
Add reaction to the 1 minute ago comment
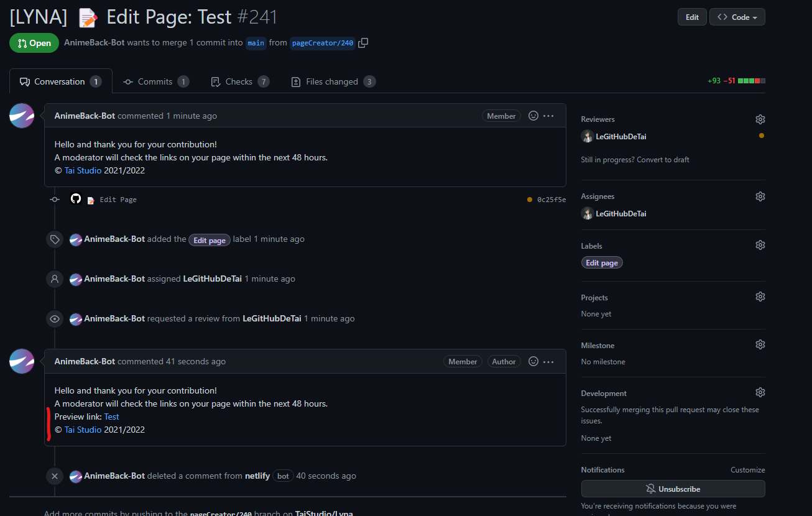click(533, 116)
